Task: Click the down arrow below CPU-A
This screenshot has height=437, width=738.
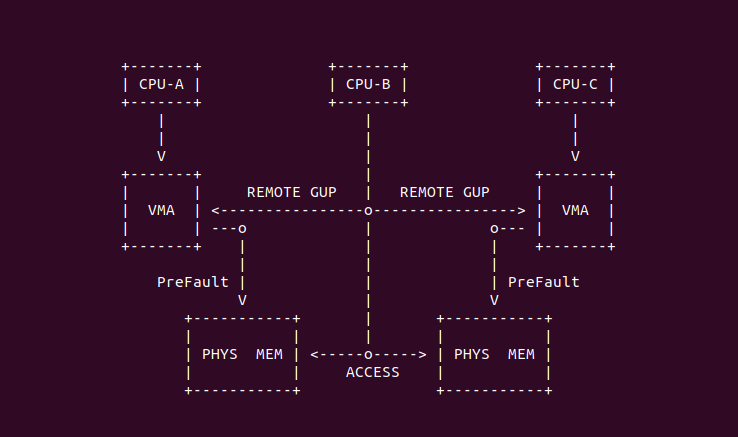Action: coord(161,156)
